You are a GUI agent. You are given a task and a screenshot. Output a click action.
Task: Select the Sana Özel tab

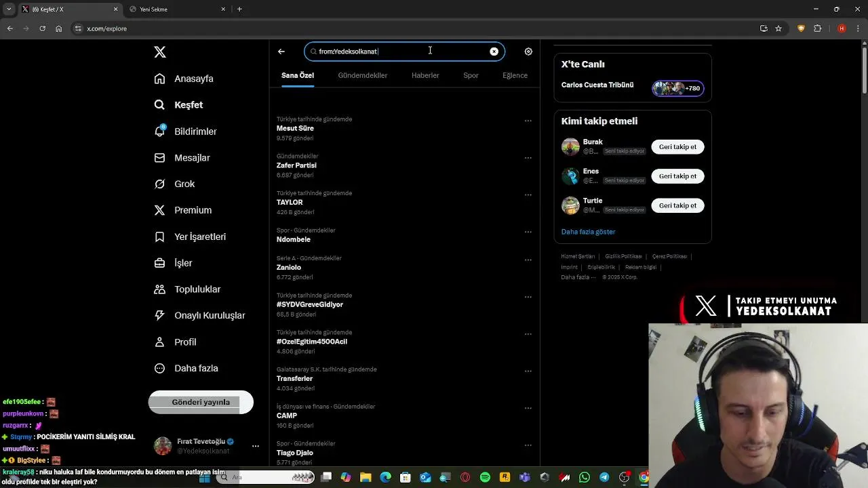(298, 75)
